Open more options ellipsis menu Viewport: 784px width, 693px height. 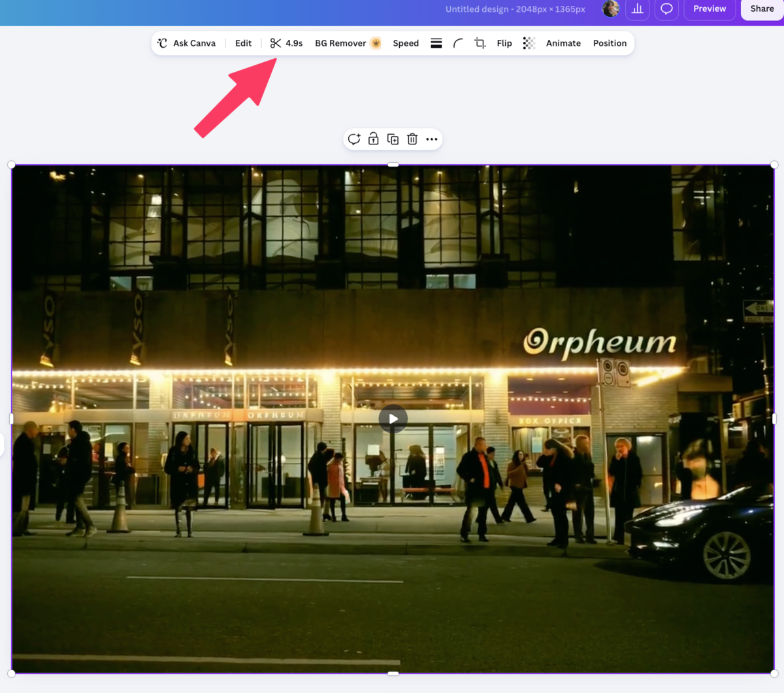[x=432, y=139]
